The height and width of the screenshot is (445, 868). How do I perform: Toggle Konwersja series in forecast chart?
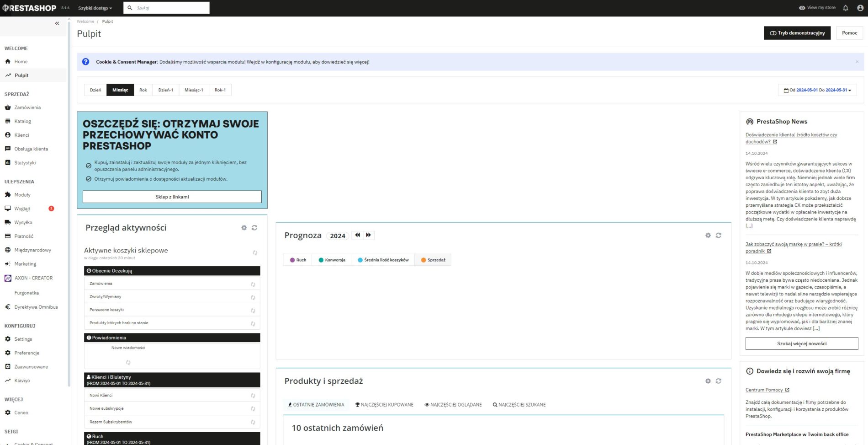[x=332, y=260]
